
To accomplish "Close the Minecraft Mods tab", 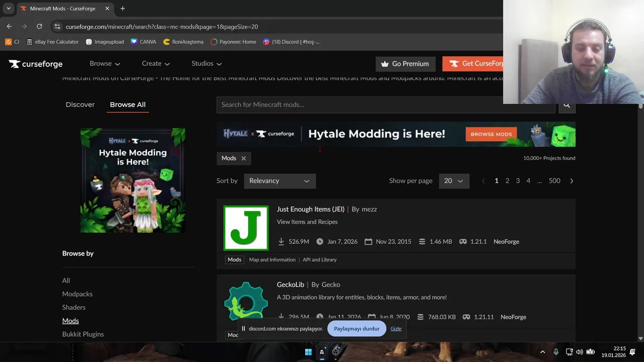I will click(108, 9).
